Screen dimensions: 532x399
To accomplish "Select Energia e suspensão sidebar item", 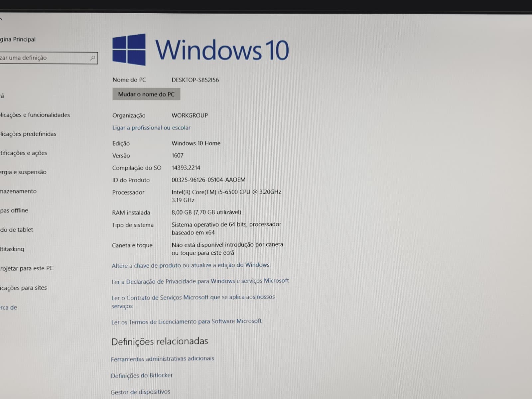I will (23, 172).
